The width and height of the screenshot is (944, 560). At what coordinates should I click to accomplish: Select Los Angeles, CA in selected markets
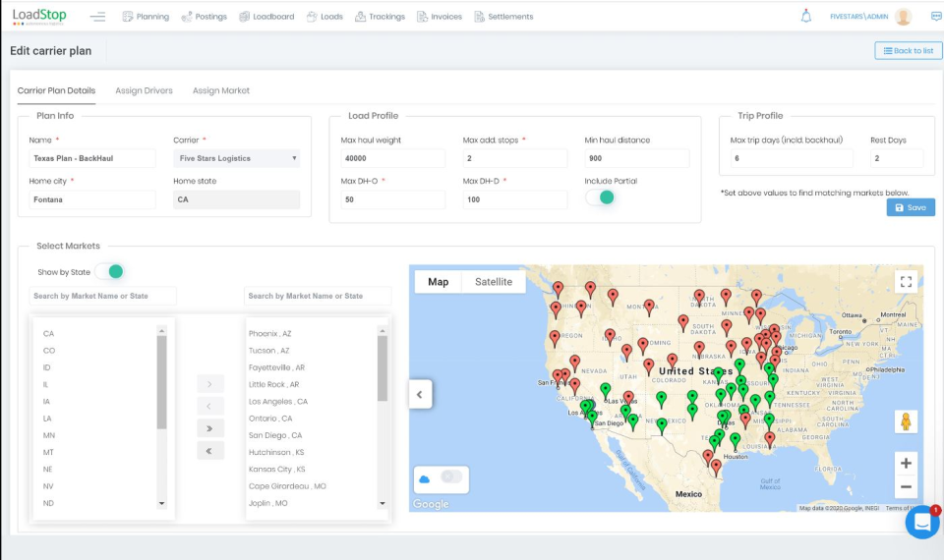tap(278, 401)
